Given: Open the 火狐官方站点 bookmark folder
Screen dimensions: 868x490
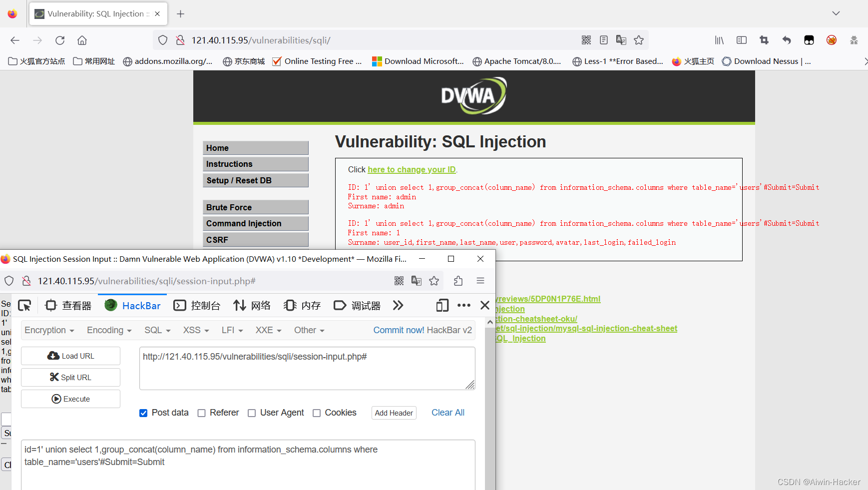Looking at the screenshot, I should pyautogui.click(x=37, y=61).
